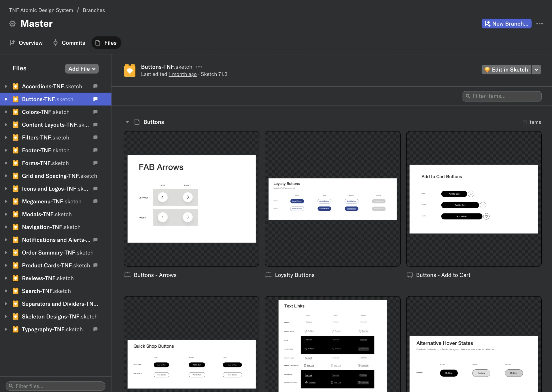Open the Edit in Sketch dropdown arrow
Viewport: 552px width, 392px height.
536,70
